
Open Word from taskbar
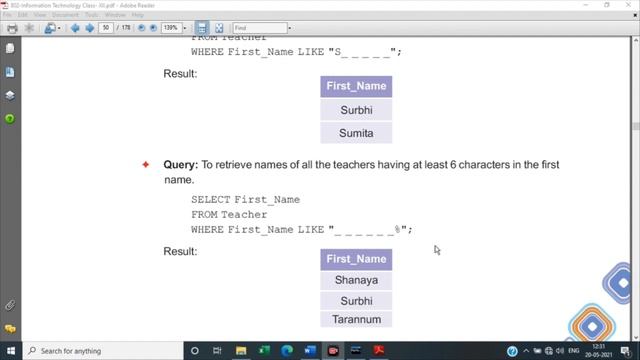310,351
